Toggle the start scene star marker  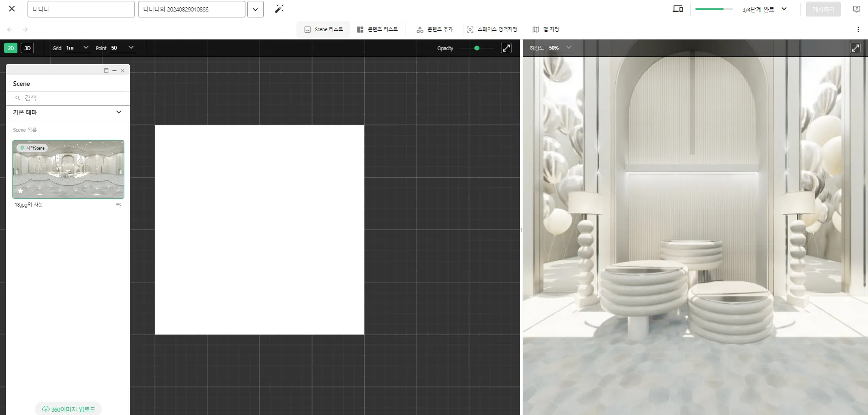tap(20, 191)
